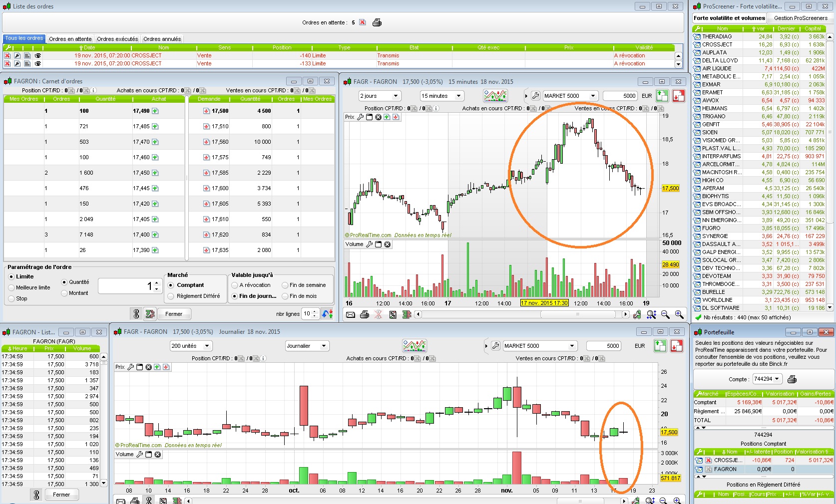Click green buy button in 15 minutes chart

[x=662, y=96]
